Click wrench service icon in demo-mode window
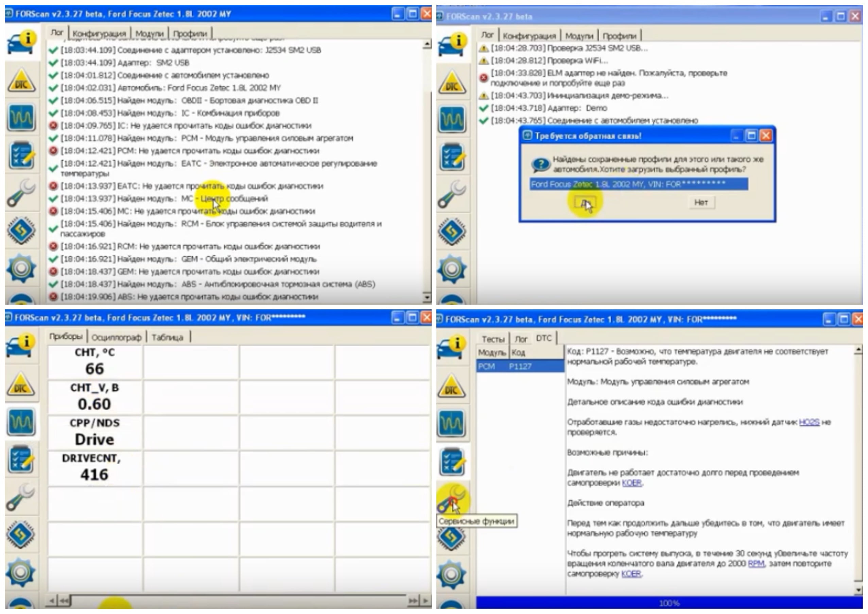Viewport: 868px width, 614px height. 453,194
